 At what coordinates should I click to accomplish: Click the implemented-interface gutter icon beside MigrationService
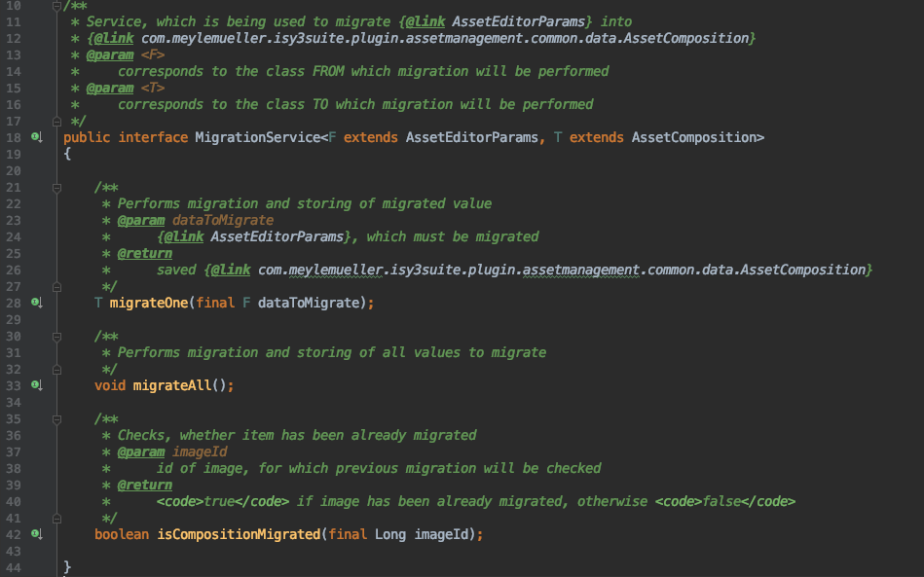36,138
